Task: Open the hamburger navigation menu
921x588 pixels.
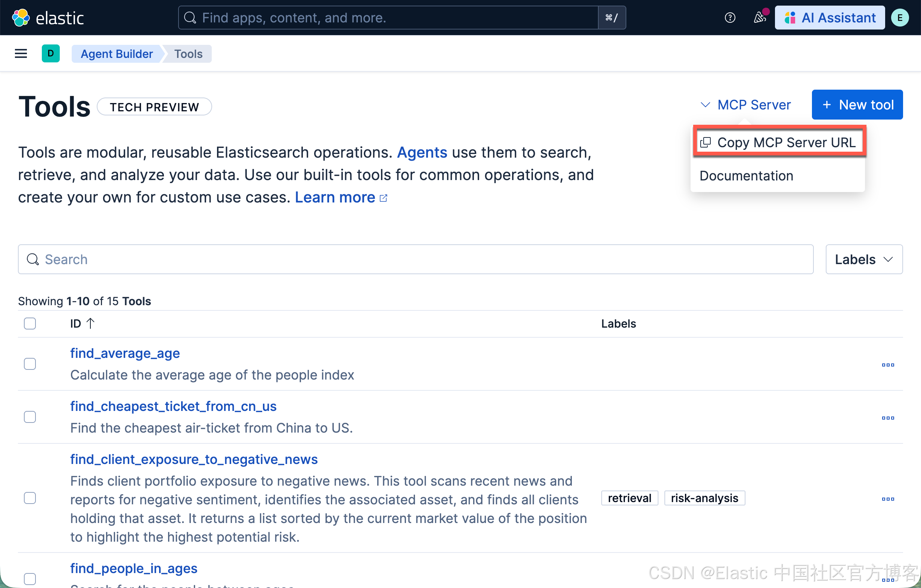Action: tap(21, 53)
